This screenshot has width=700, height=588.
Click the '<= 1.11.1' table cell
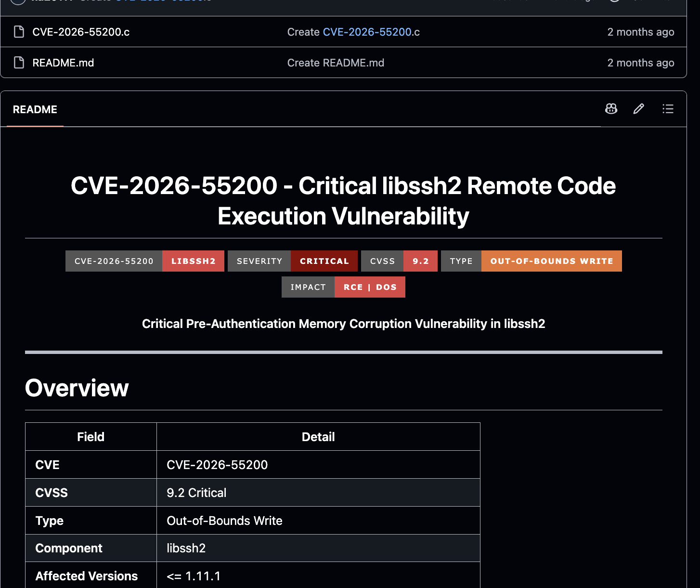(318, 575)
